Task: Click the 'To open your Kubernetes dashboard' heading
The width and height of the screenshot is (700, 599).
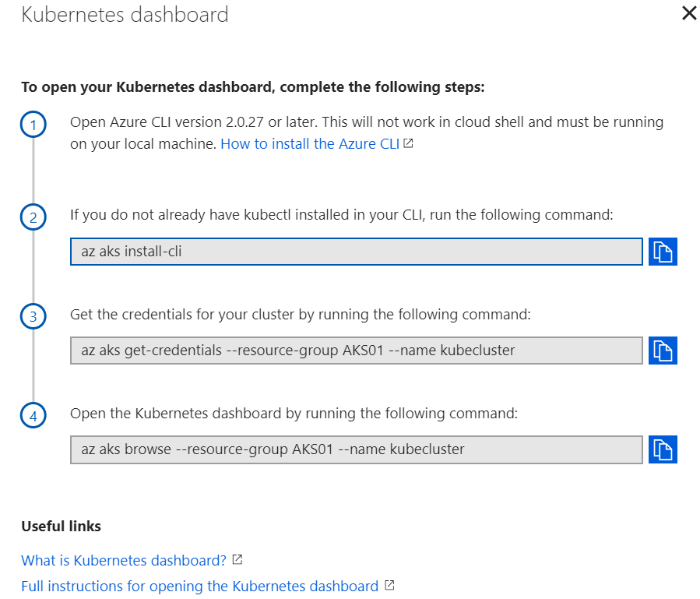Action: point(252,86)
